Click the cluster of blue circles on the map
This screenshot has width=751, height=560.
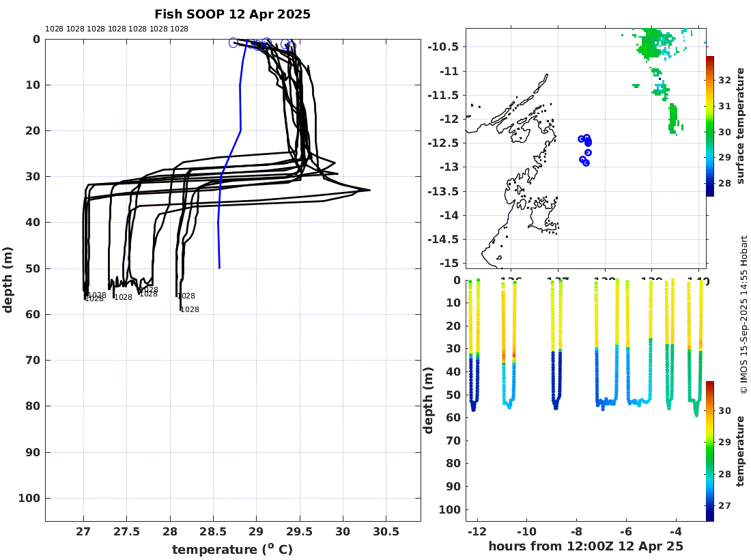(x=585, y=150)
